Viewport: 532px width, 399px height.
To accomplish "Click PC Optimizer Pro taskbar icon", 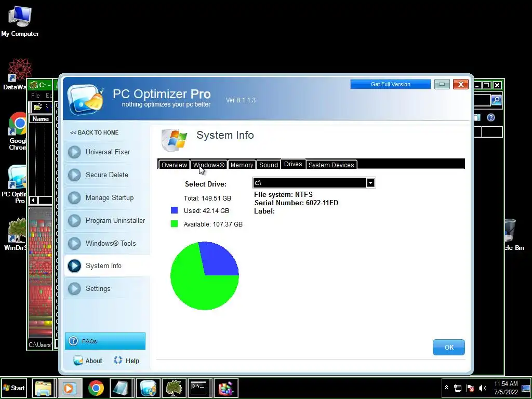I will click(148, 388).
